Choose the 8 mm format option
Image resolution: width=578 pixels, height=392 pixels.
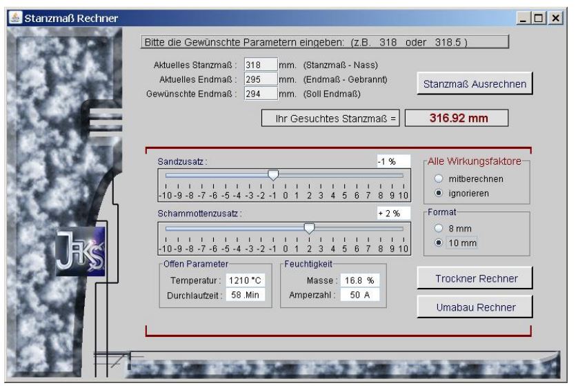coord(439,228)
